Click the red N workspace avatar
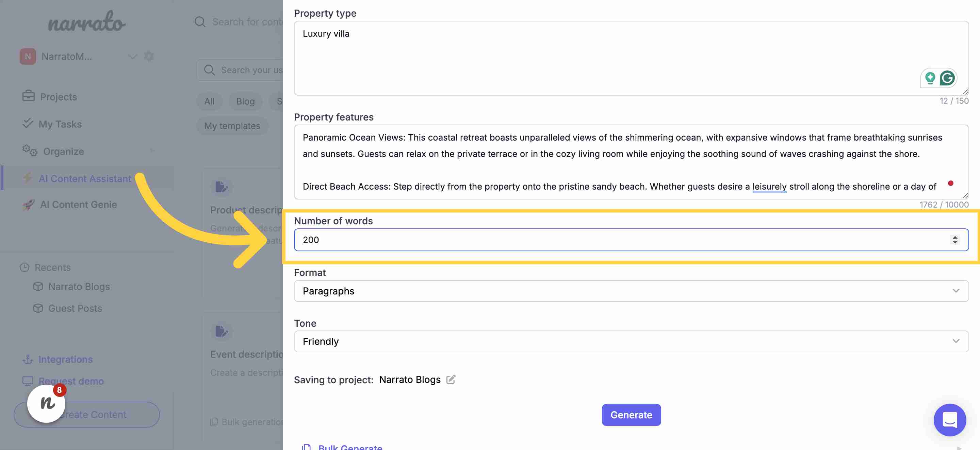This screenshot has width=980, height=450. [x=28, y=57]
